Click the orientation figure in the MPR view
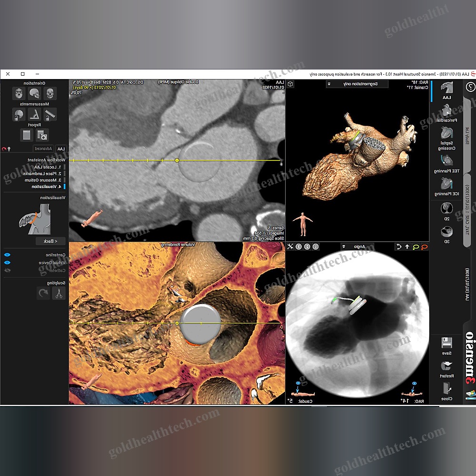 92,218
